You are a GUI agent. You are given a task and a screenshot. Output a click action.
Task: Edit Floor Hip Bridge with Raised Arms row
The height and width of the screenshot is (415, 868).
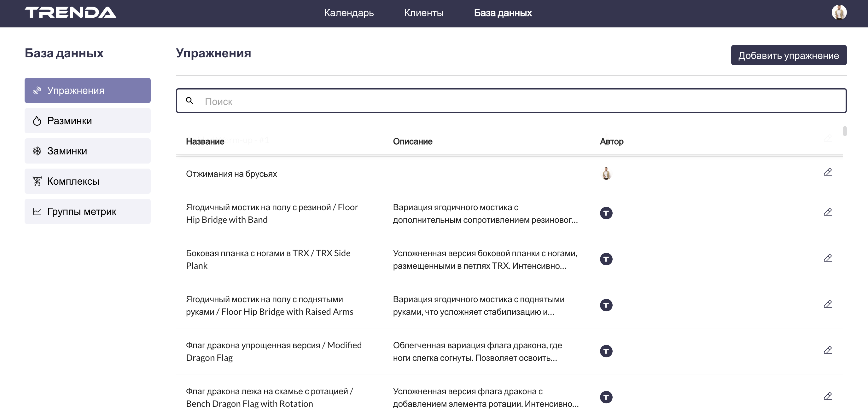(828, 304)
